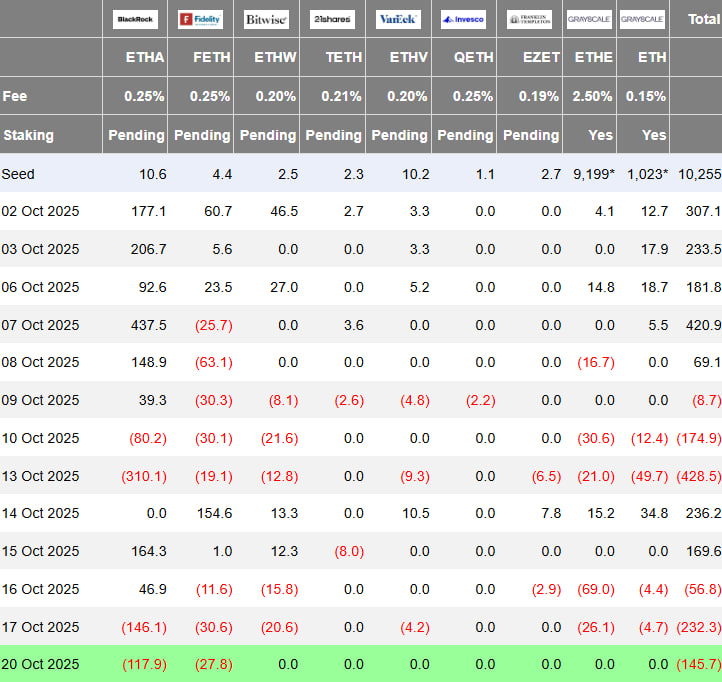The width and height of the screenshot is (722, 682).
Task: Click the Grayscale logo above ETH column
Action: pos(642,19)
